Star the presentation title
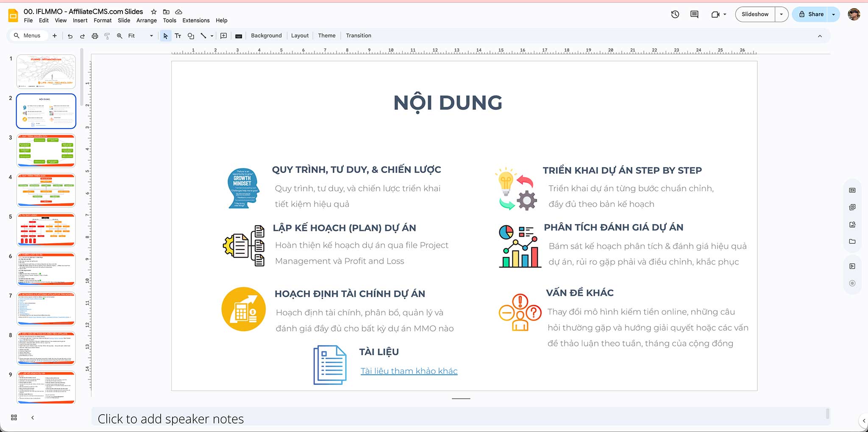The image size is (868, 432). [x=154, y=12]
